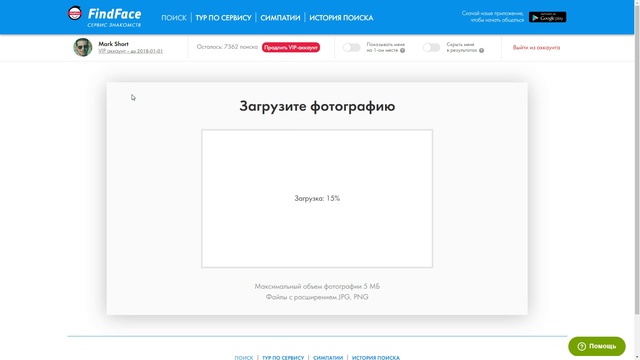
Task: Click the footer ПОИСК link
Action: point(244,358)
